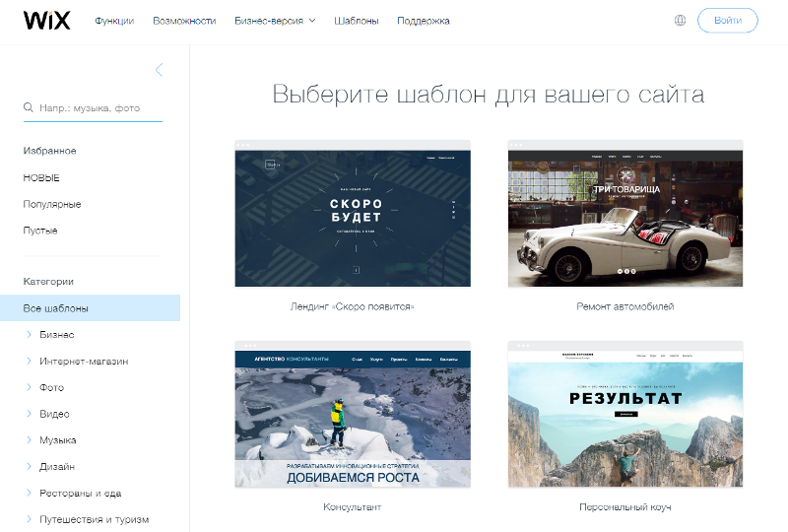This screenshot has height=532, width=788.
Task: Select Избранное in the sidebar
Action: point(50,151)
